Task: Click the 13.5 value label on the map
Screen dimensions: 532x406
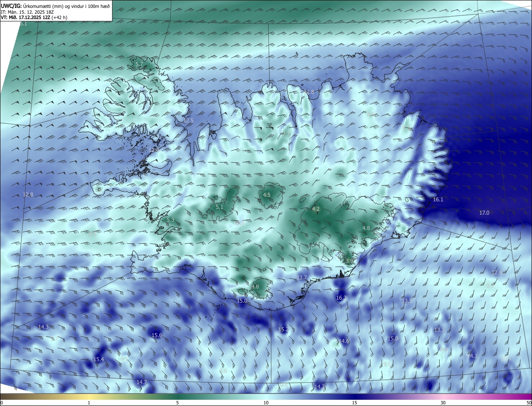Action: (x=407, y=300)
